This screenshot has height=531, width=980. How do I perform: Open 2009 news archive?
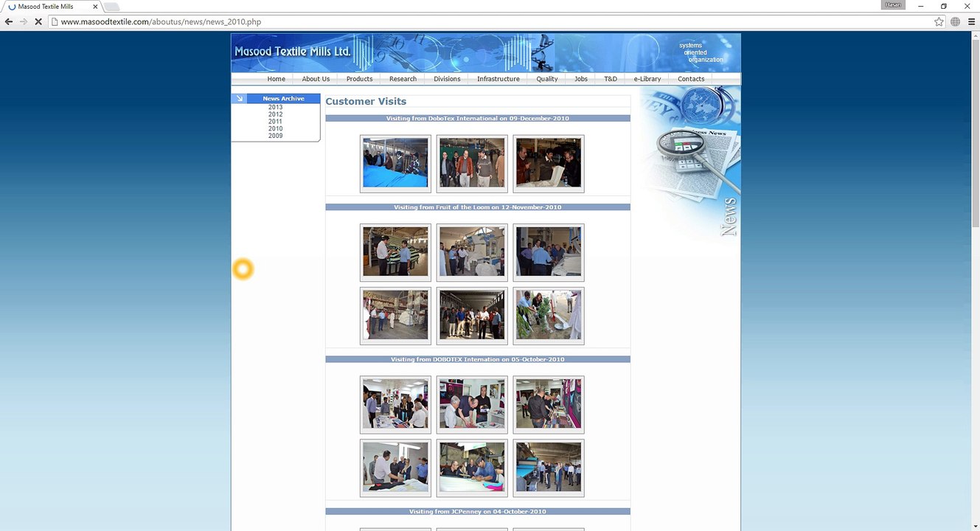click(275, 136)
